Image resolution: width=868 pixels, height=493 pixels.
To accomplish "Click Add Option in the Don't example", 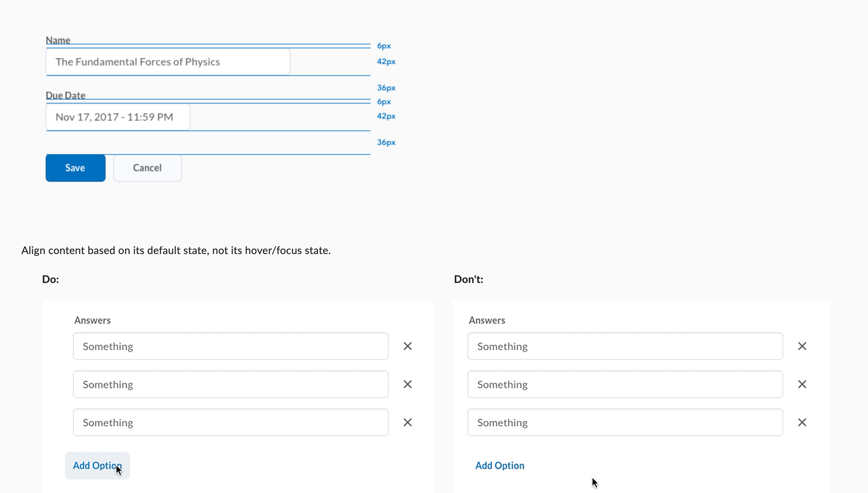I will point(500,466).
